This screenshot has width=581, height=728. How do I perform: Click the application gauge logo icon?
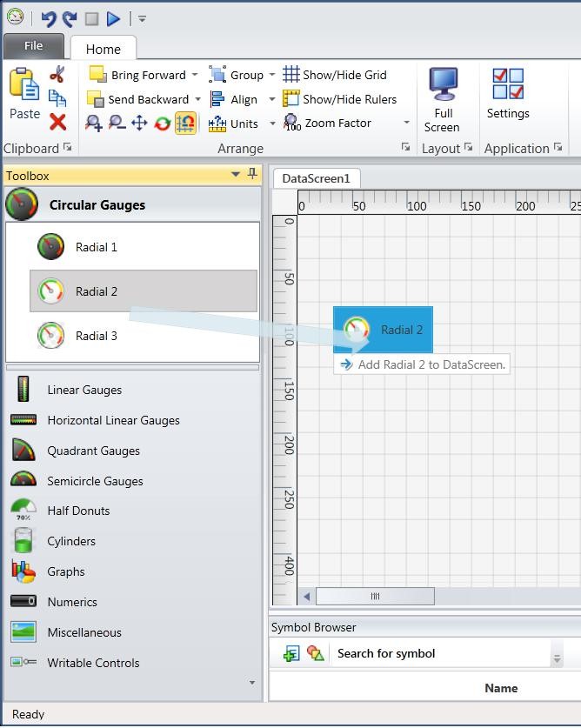[x=16, y=17]
